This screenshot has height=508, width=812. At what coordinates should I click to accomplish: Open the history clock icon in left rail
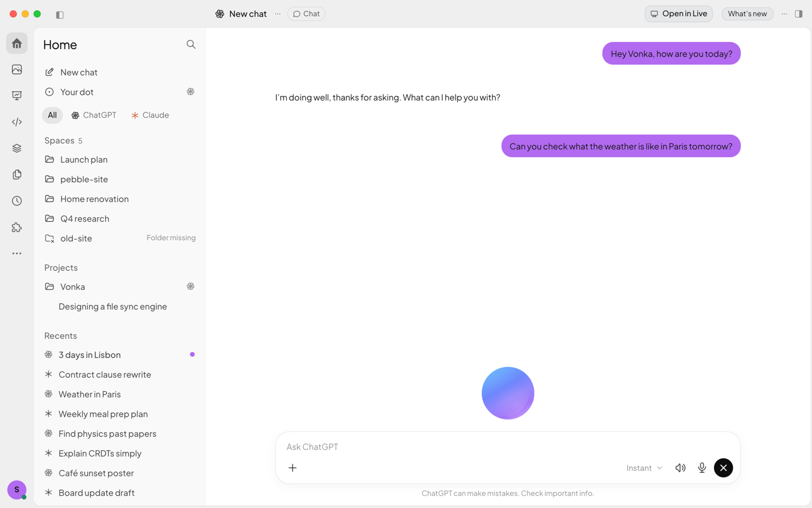[x=17, y=201]
